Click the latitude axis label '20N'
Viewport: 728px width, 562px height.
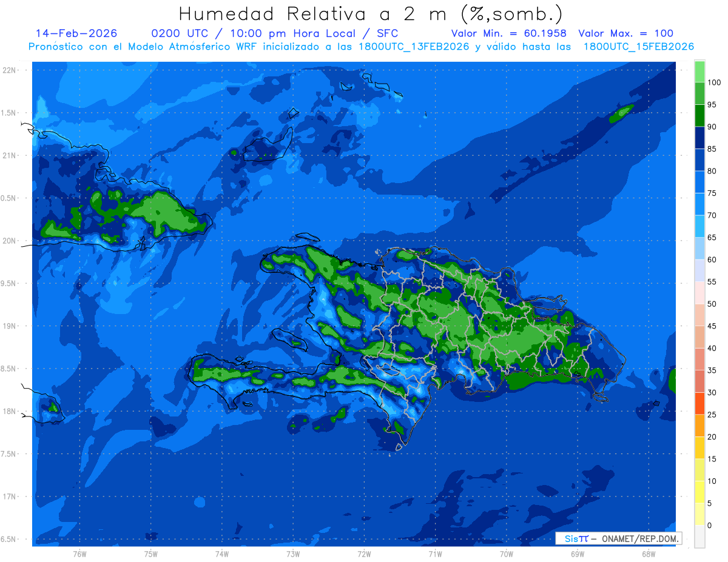coord(9,241)
